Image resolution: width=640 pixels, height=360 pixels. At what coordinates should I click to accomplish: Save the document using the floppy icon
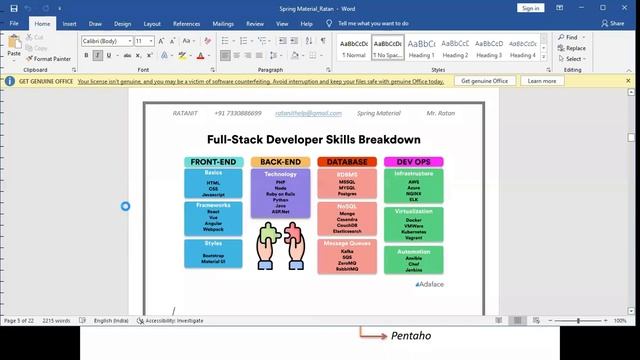[14, 8]
